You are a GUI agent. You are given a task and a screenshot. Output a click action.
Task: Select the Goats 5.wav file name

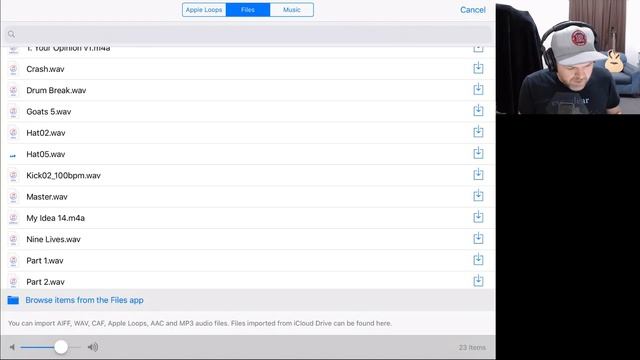coord(49,111)
